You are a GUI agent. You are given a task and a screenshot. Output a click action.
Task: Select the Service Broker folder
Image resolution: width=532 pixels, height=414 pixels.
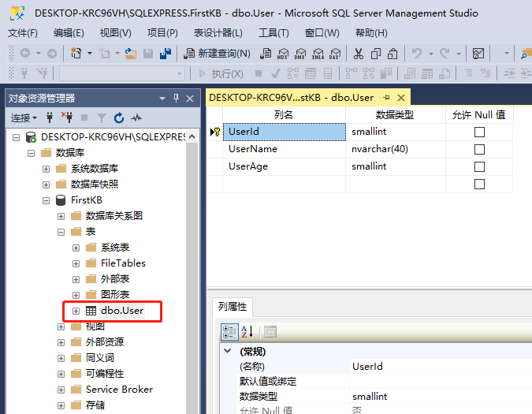pyautogui.click(x=119, y=390)
